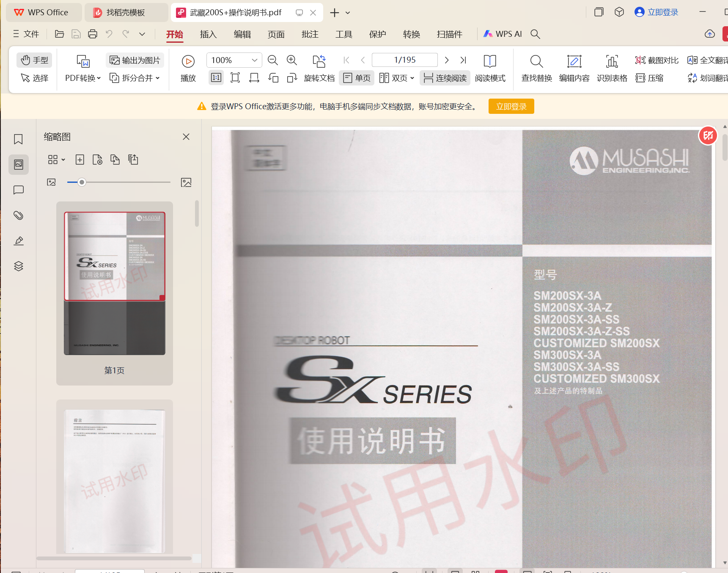Expand the 100% zoom level dropdown
Viewport: 728px width, 573px height.
254,60
